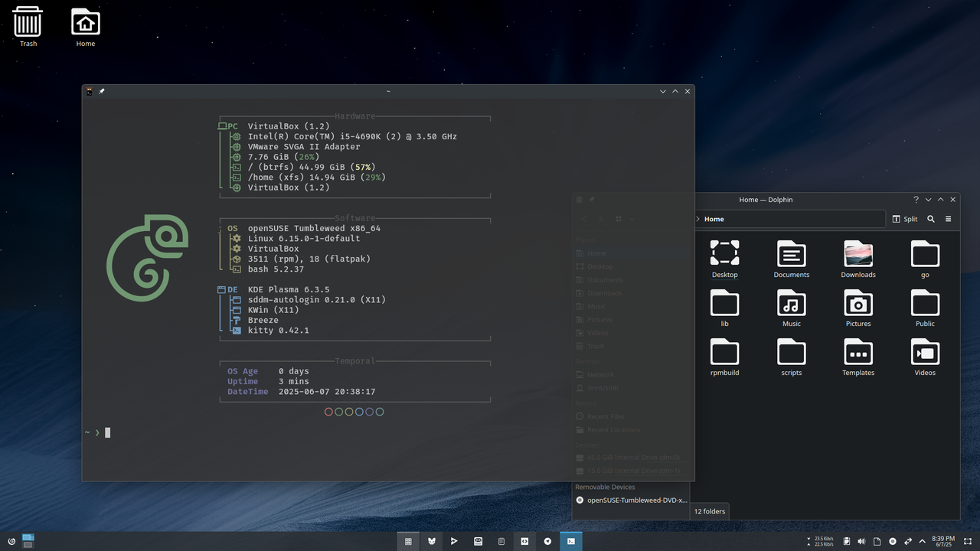The image size is (980, 551).
Task: Select the lib folder in Dolphin
Action: 724,308
